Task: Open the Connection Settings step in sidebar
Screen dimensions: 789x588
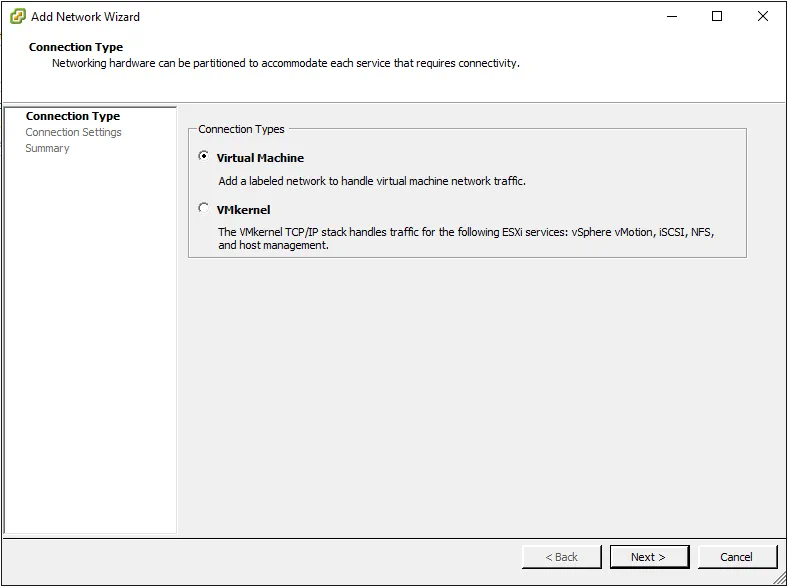Action: 73,132
